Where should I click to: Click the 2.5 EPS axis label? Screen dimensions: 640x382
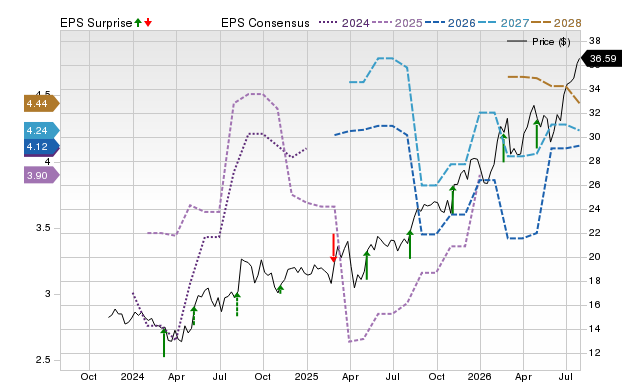tap(43, 360)
